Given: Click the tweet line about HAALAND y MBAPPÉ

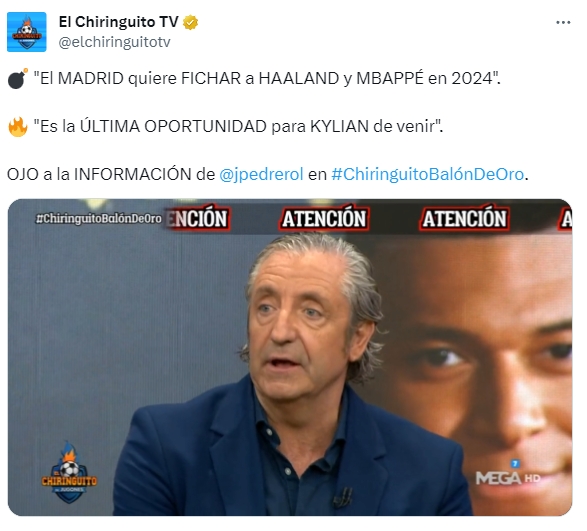Looking at the screenshot, I should (267, 79).
